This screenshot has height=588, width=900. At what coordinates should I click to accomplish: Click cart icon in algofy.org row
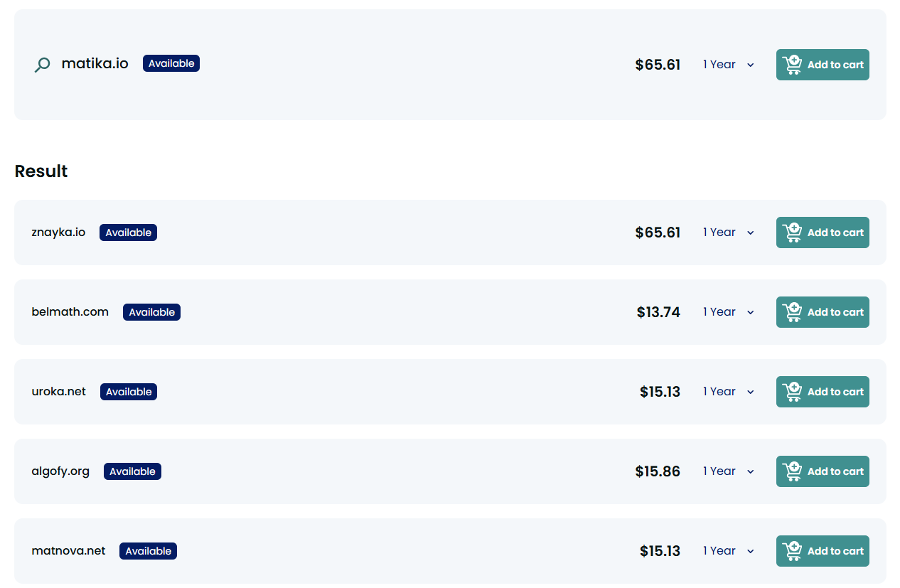(792, 471)
